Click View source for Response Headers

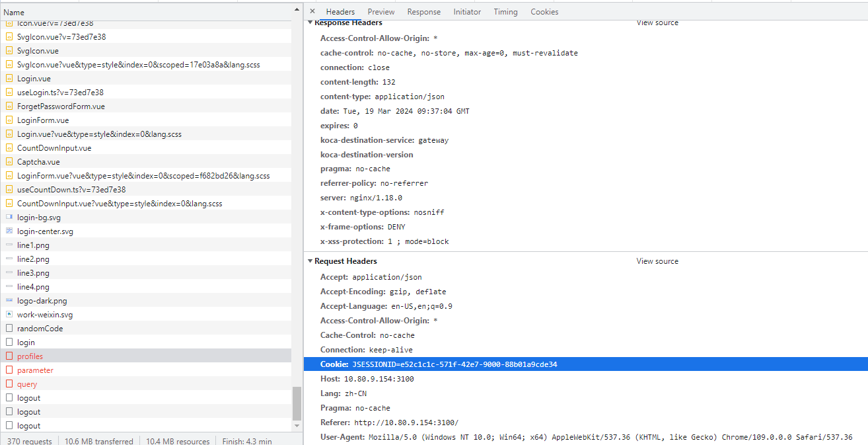pyautogui.click(x=657, y=23)
